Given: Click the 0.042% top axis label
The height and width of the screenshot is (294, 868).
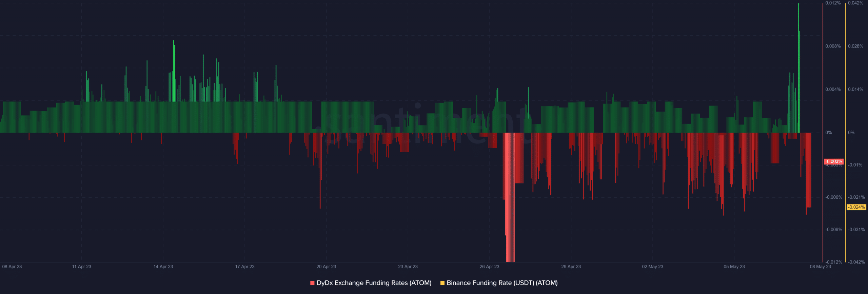Looking at the screenshot, I should coord(856,3).
